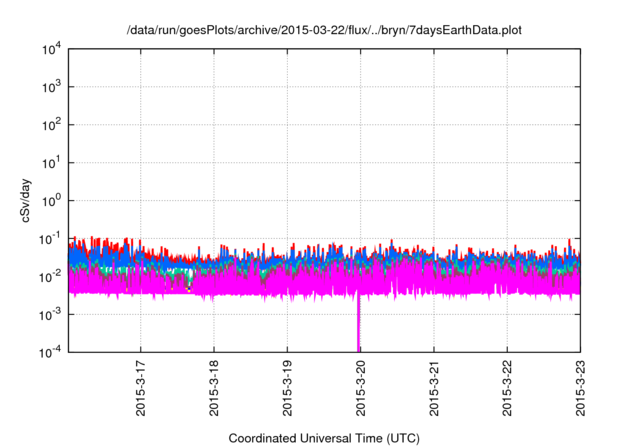Click the 10^-1 y-axis tick label
The image size is (640, 448).
tap(50, 238)
